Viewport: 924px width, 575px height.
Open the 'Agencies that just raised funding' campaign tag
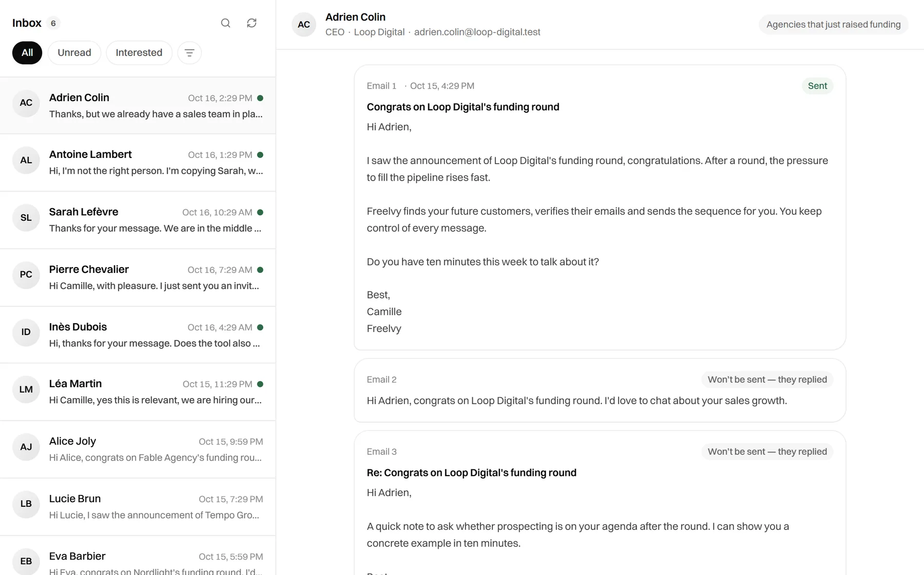click(833, 25)
